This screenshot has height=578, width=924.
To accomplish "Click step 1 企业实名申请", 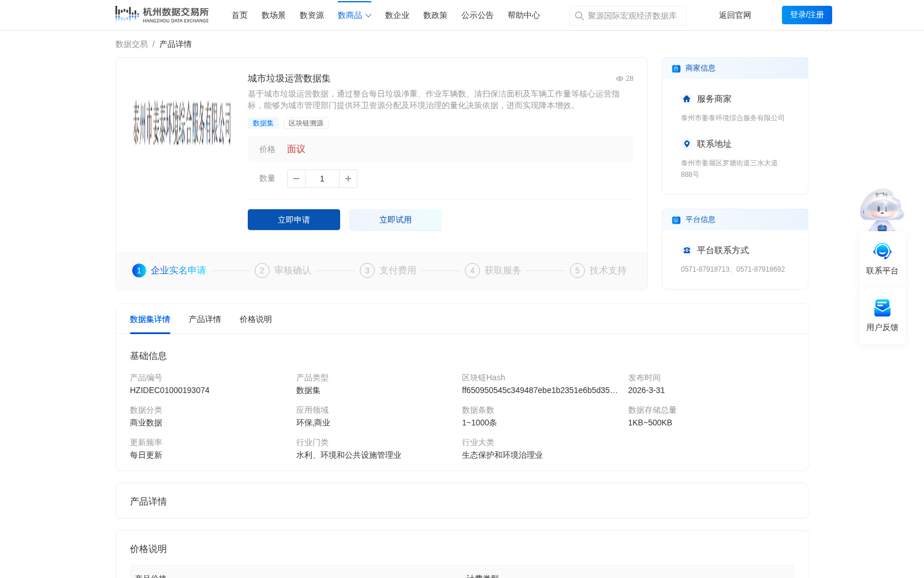I will pos(169,271).
